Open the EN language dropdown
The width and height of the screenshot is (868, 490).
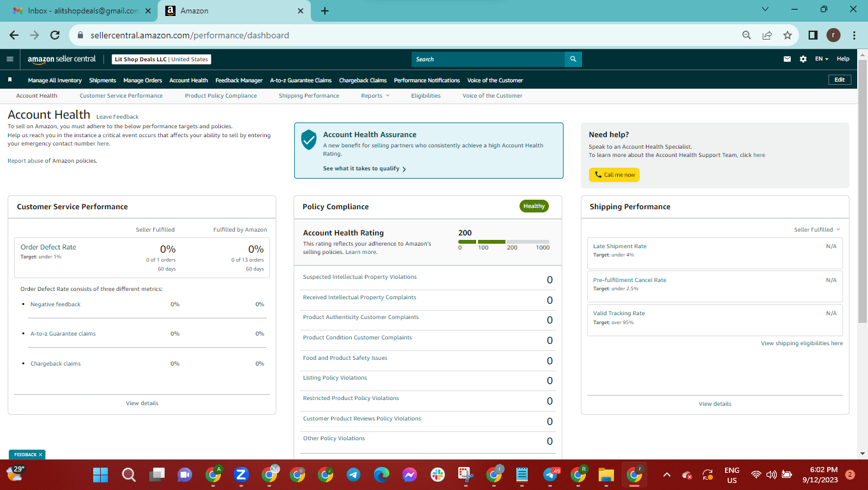click(x=821, y=59)
